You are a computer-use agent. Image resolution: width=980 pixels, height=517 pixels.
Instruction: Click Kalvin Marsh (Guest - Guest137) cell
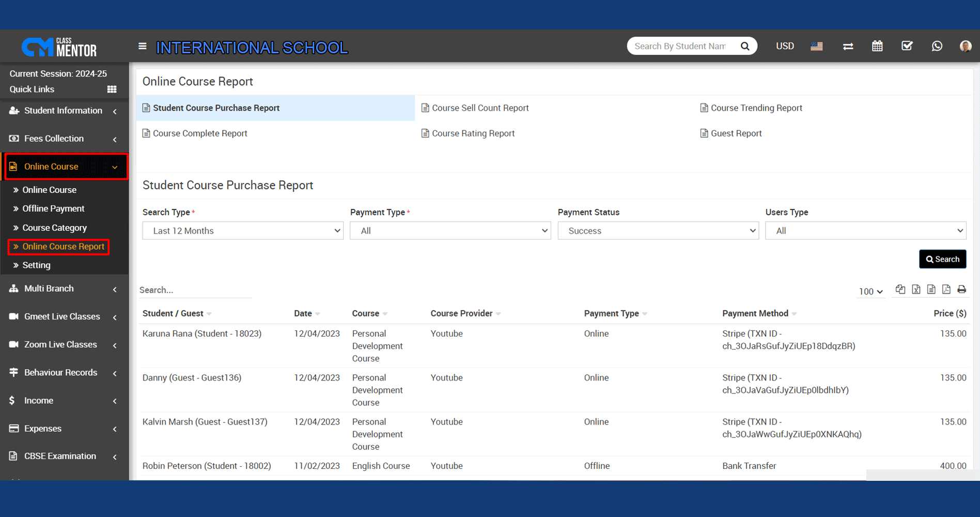click(205, 422)
